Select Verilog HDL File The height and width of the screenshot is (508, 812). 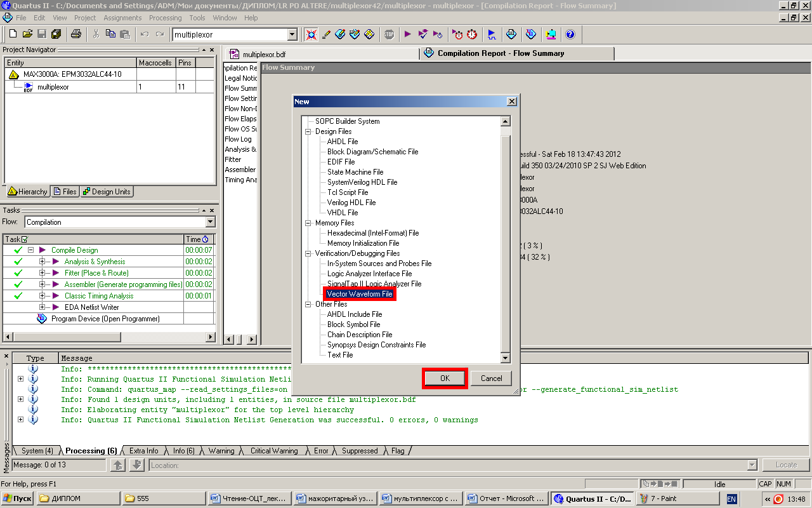point(351,203)
